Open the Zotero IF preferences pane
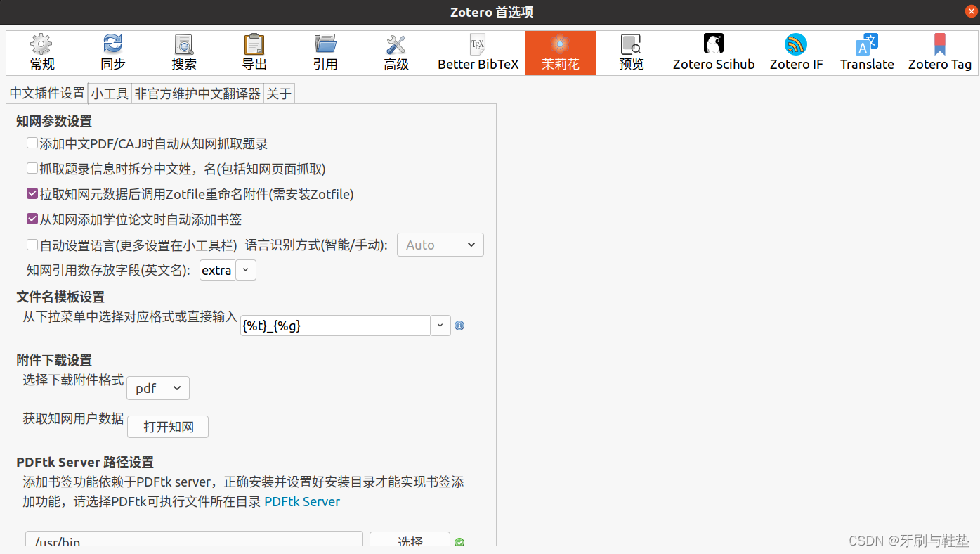The height and width of the screenshot is (554, 980). 796,53
